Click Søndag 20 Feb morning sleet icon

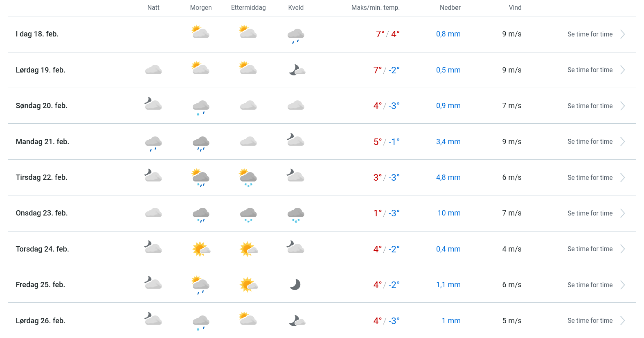[201, 107]
